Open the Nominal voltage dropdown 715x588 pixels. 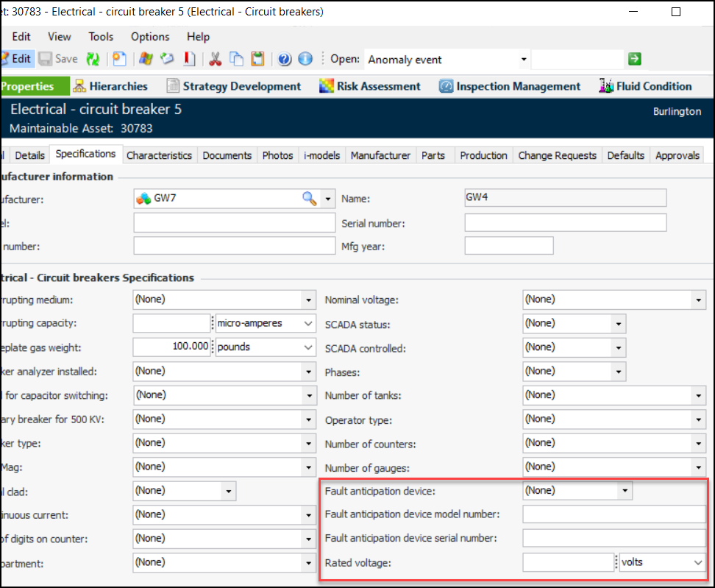point(697,300)
